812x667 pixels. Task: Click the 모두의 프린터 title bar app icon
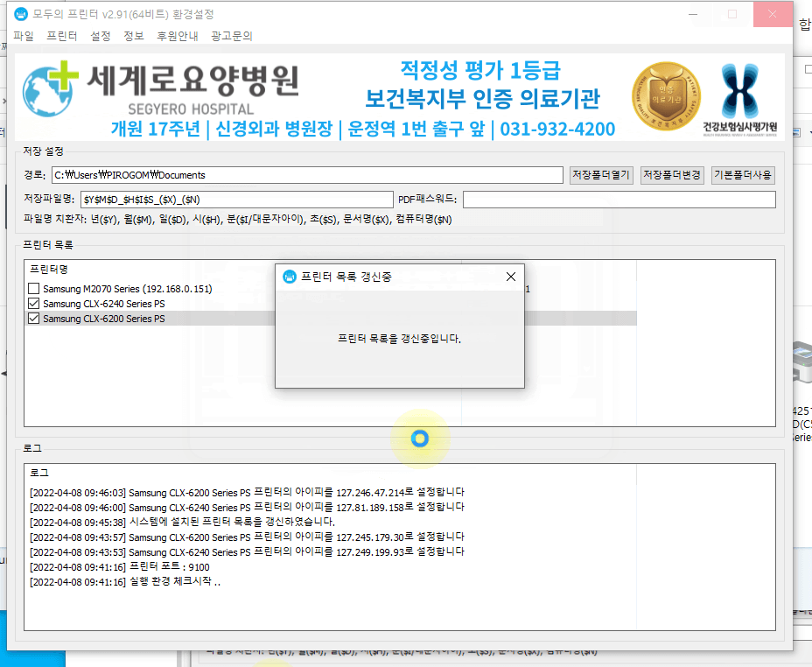[21, 14]
